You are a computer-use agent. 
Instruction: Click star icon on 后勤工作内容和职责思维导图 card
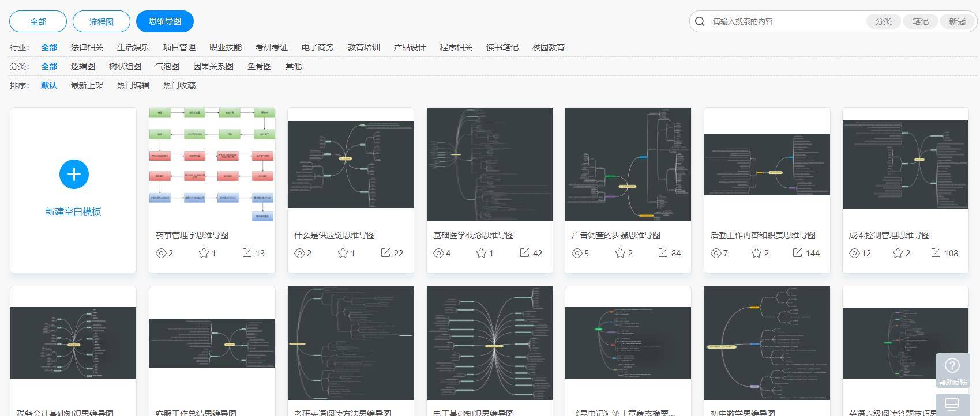pos(756,252)
